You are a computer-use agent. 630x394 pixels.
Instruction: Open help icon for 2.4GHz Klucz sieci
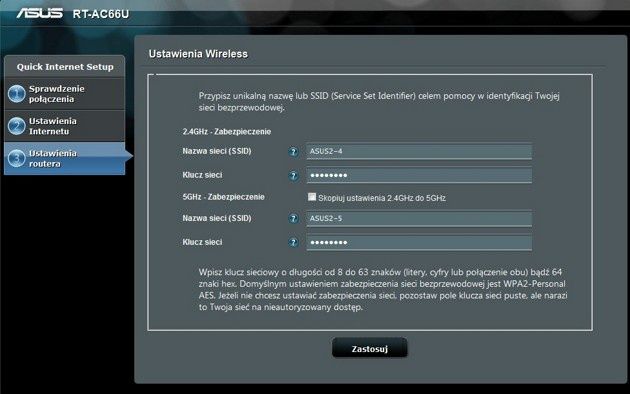tap(293, 176)
